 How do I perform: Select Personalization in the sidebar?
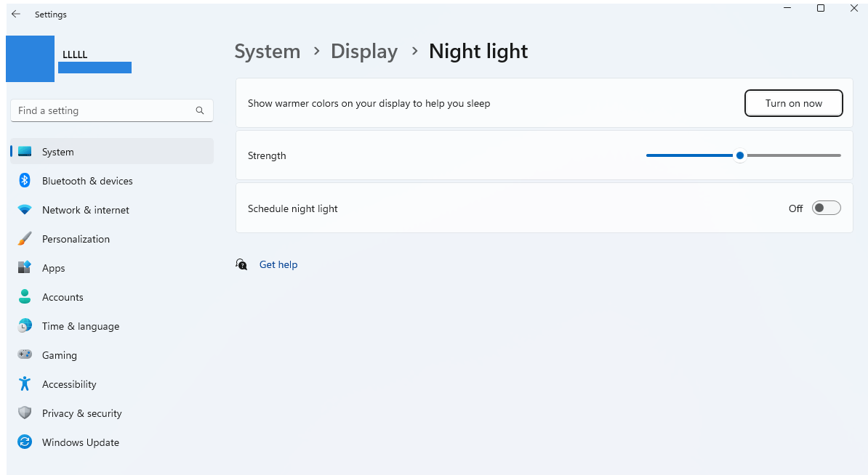(112, 239)
